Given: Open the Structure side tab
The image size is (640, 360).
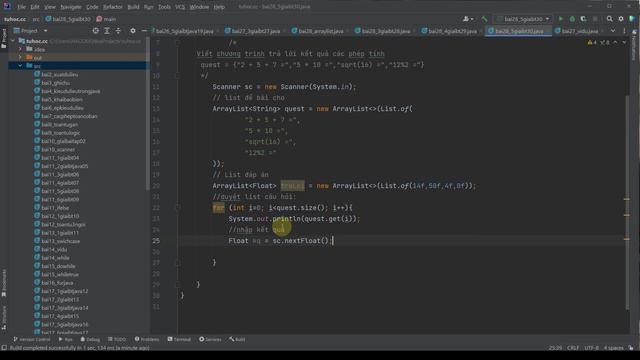Looking at the screenshot, I should (4, 318).
